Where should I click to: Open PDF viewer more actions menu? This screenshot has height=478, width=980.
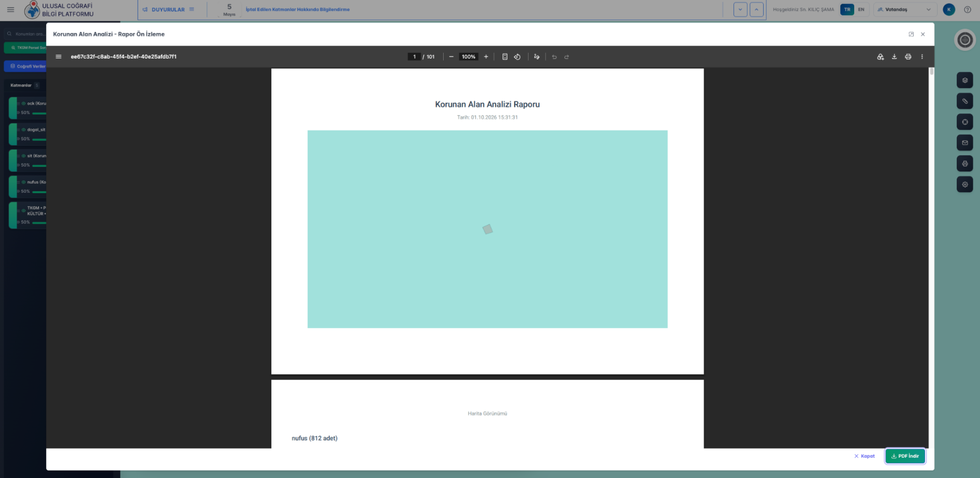[x=922, y=57]
